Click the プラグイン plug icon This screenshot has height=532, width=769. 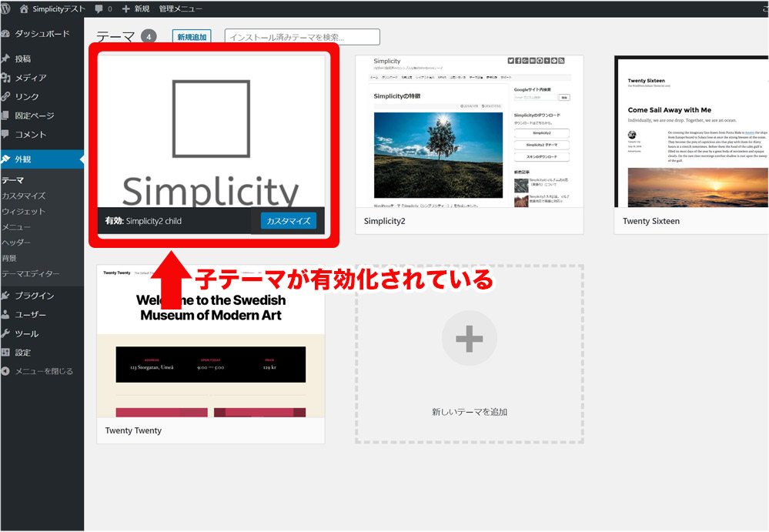5,296
